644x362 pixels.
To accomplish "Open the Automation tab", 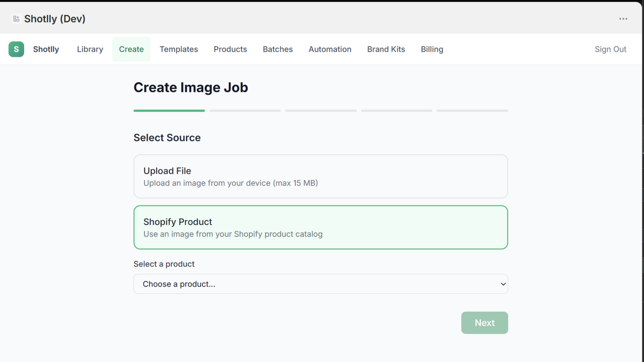I will click(330, 49).
